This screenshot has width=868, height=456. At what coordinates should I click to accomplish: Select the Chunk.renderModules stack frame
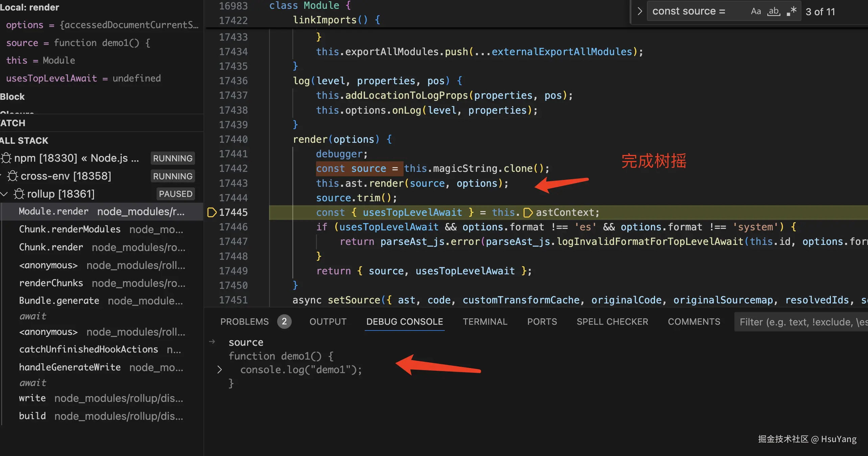[70, 229]
